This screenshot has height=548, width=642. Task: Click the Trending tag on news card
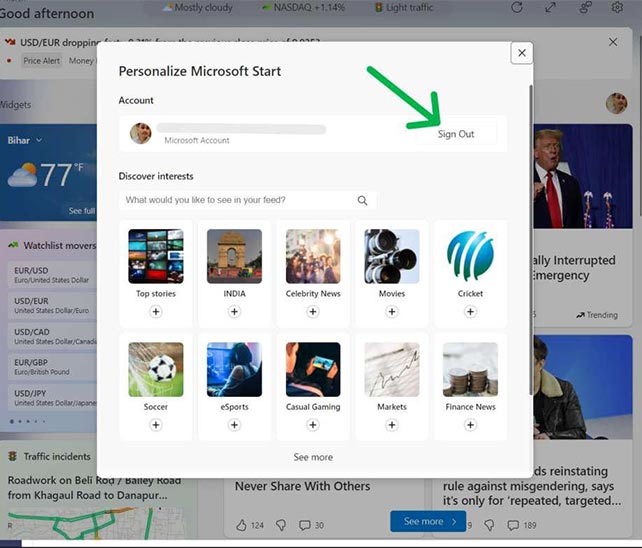[x=597, y=315]
